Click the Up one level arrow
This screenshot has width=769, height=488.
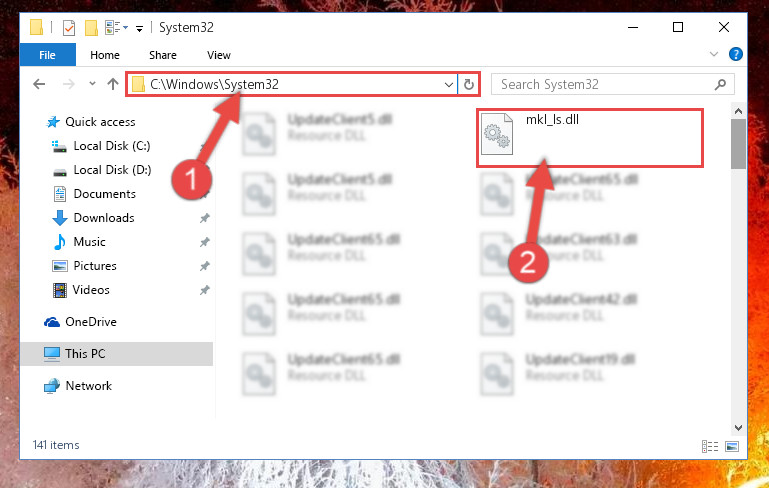(x=113, y=84)
